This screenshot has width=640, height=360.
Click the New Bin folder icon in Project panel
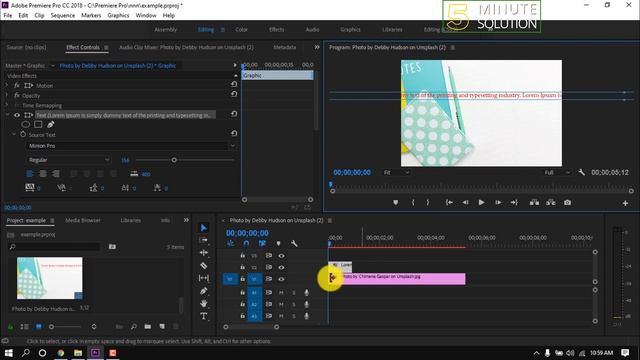pyautogui.click(x=148, y=327)
